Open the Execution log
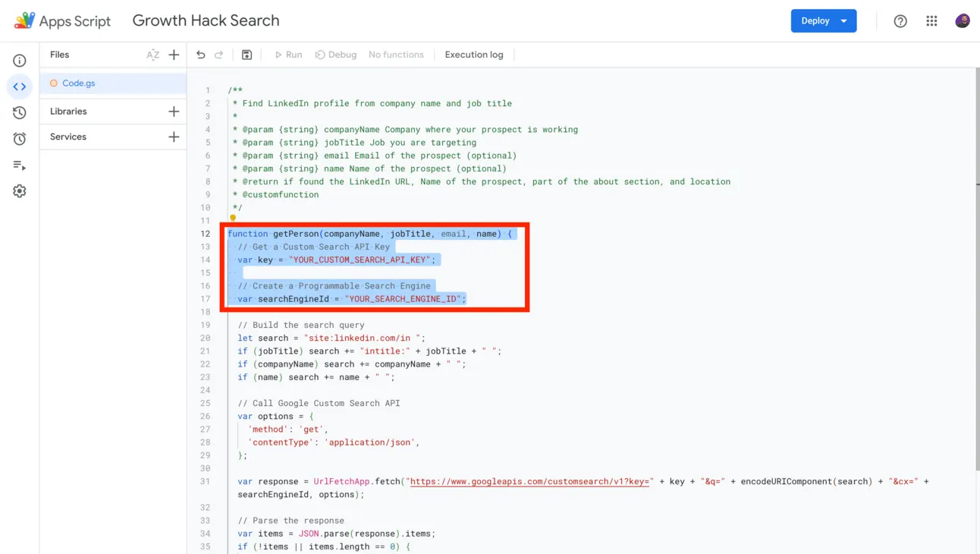Viewport: 980px width, 554px height. tap(474, 55)
